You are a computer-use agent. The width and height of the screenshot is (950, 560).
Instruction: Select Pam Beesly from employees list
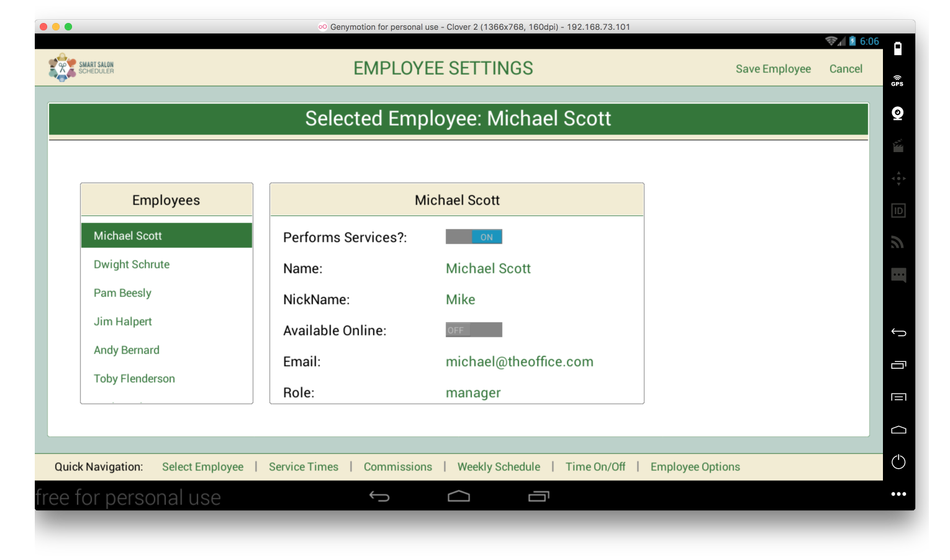pos(166,293)
